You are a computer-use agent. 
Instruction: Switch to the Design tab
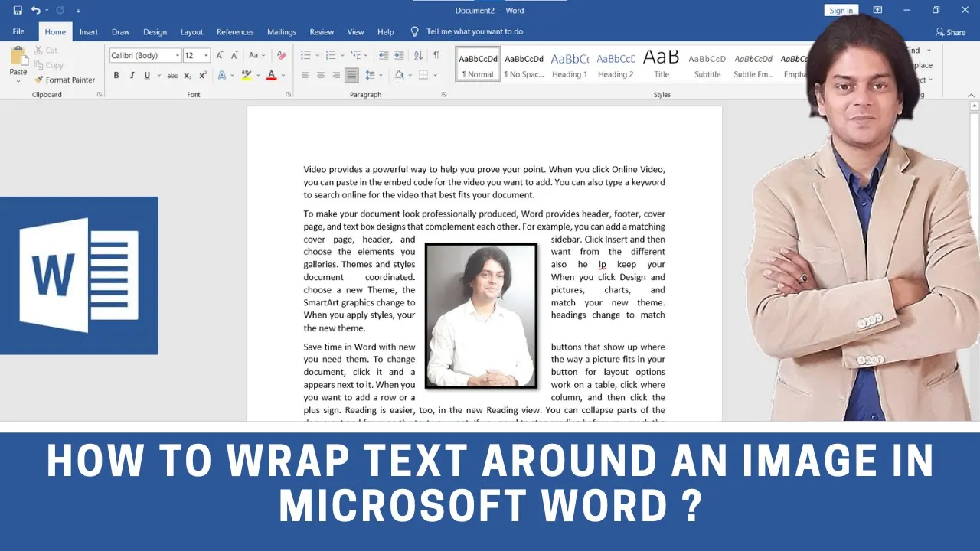coord(155,32)
